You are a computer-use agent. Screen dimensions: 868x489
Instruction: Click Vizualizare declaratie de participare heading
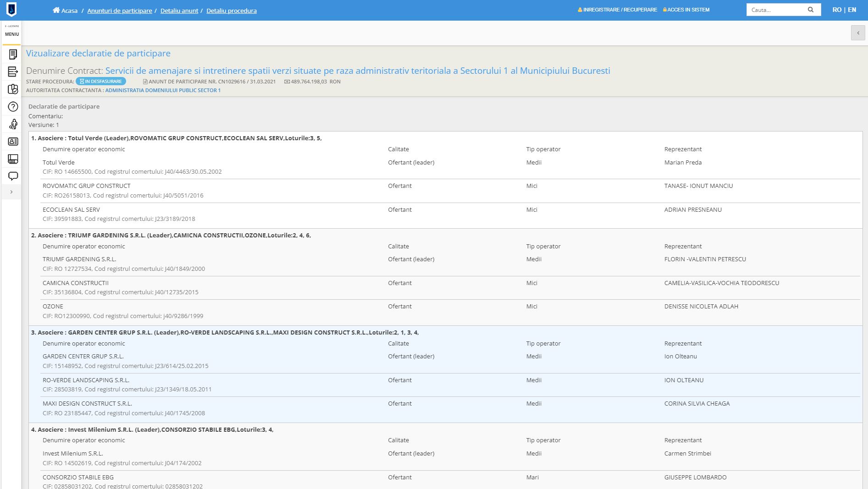(x=98, y=53)
